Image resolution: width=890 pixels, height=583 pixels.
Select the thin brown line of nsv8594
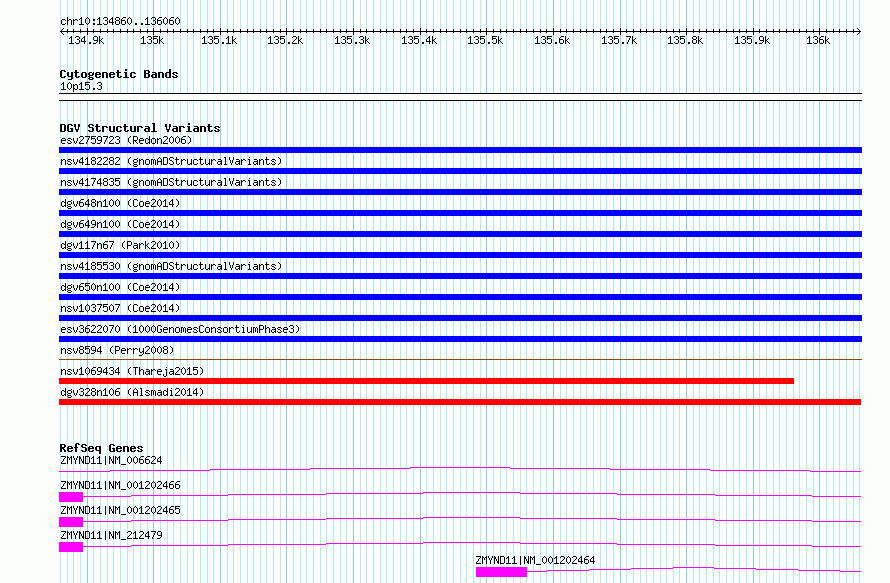(x=460, y=359)
